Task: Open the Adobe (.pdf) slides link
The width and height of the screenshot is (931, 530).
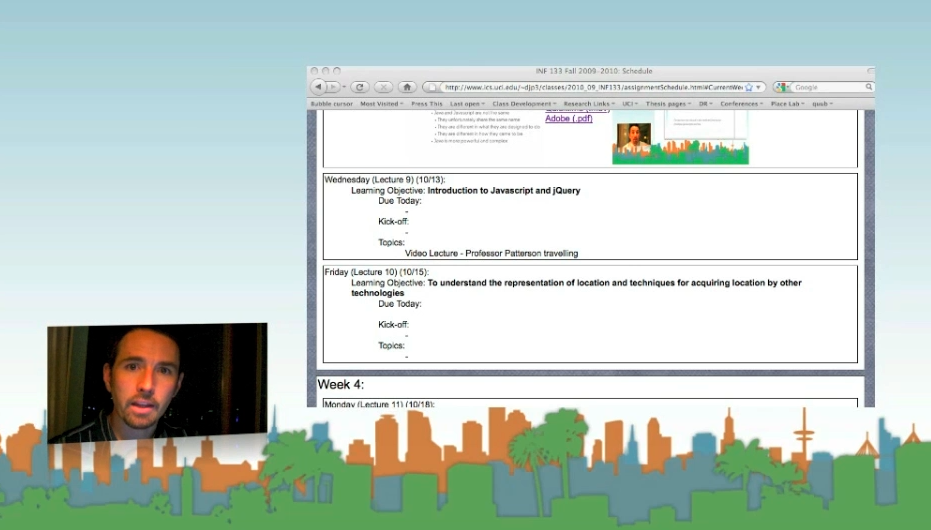Action: [x=569, y=118]
